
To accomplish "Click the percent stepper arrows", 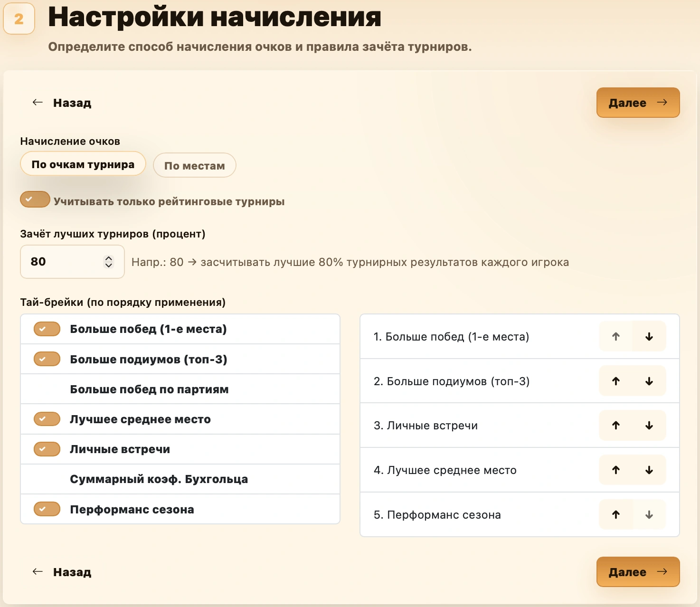I will coord(109,262).
